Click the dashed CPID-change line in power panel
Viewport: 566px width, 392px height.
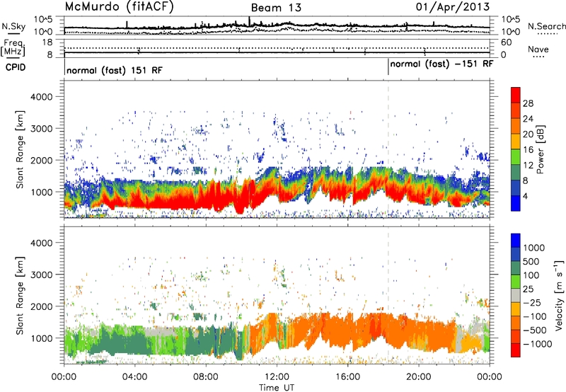[x=388, y=149]
